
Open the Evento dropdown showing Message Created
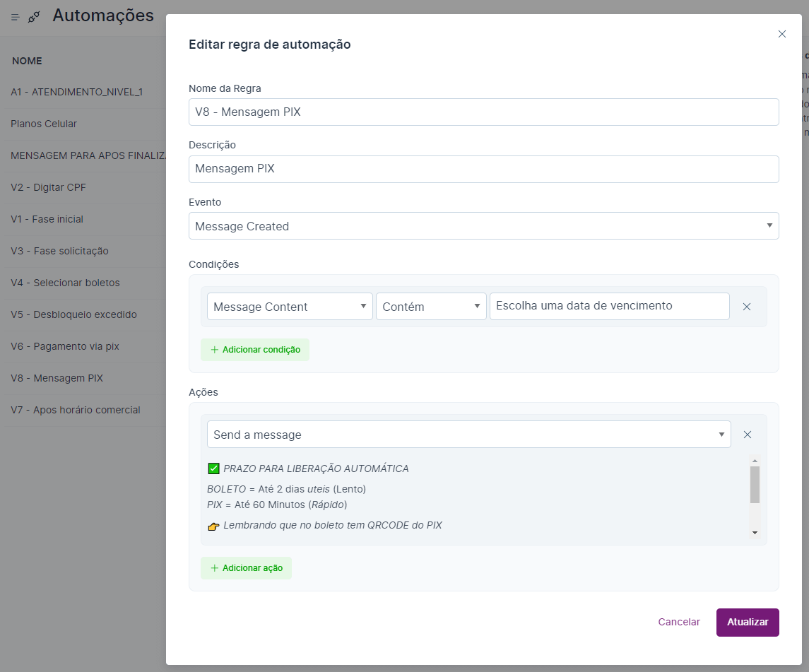[483, 226]
